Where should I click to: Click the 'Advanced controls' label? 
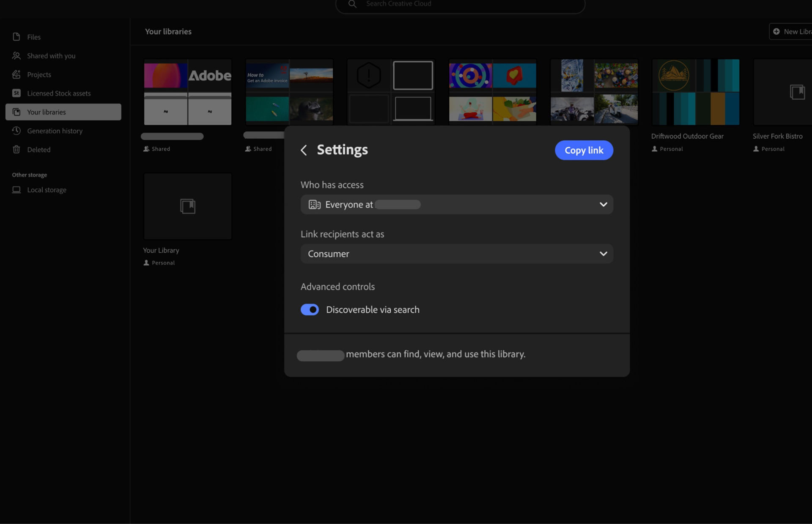(x=337, y=287)
